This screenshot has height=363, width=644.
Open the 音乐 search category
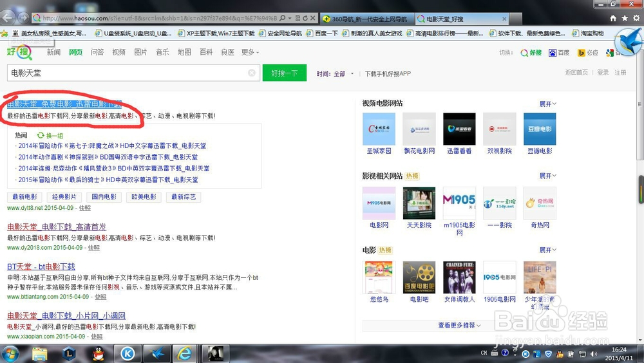[x=163, y=52]
